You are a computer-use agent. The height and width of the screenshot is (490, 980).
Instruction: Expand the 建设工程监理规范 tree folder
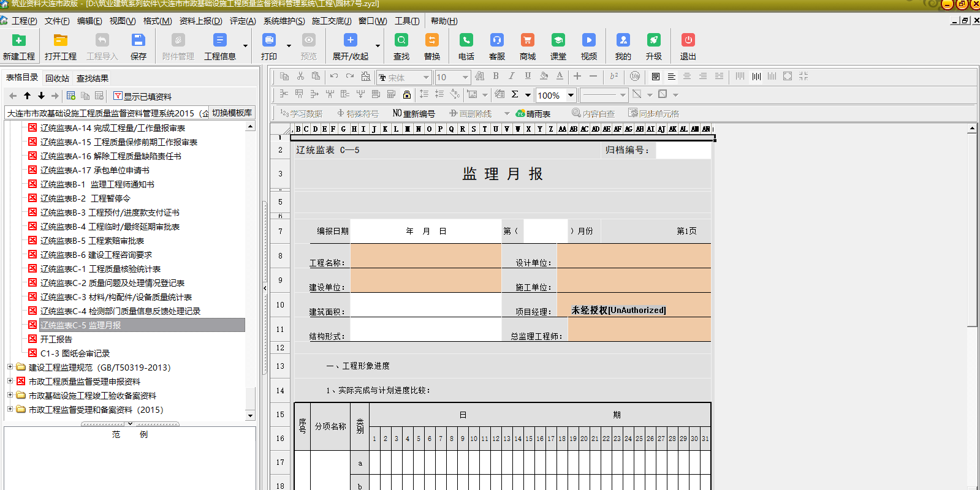pos(10,367)
